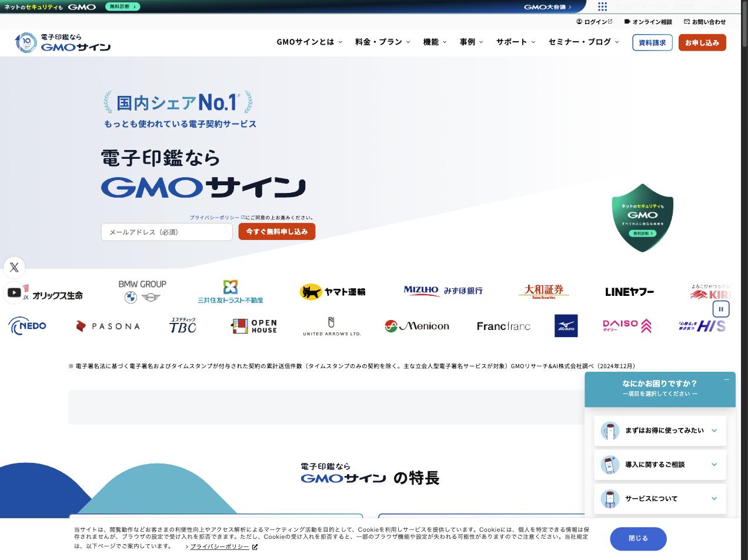Pause the logo carousel

point(721,309)
